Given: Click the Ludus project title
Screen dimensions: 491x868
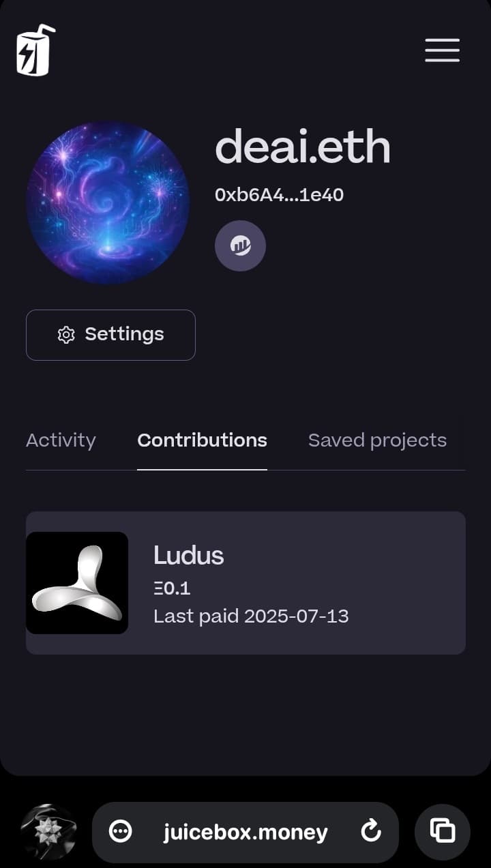Looking at the screenshot, I should 188,556.
